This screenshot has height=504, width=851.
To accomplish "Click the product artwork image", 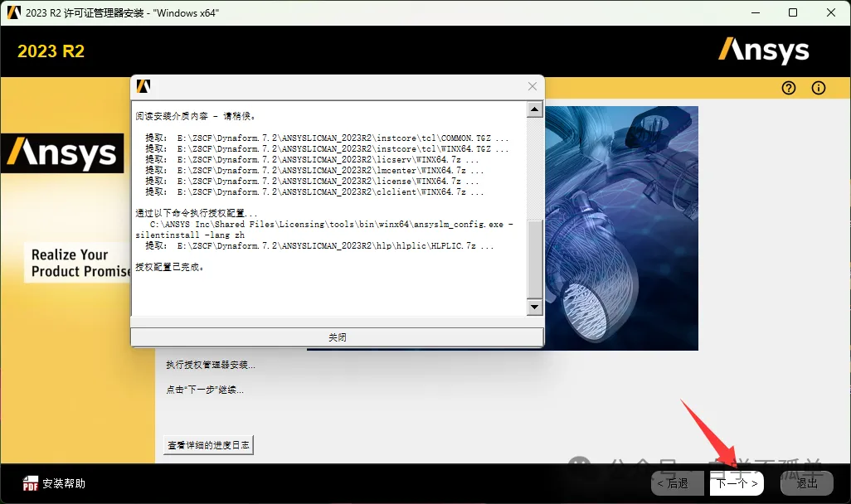I will pyautogui.click(x=621, y=228).
